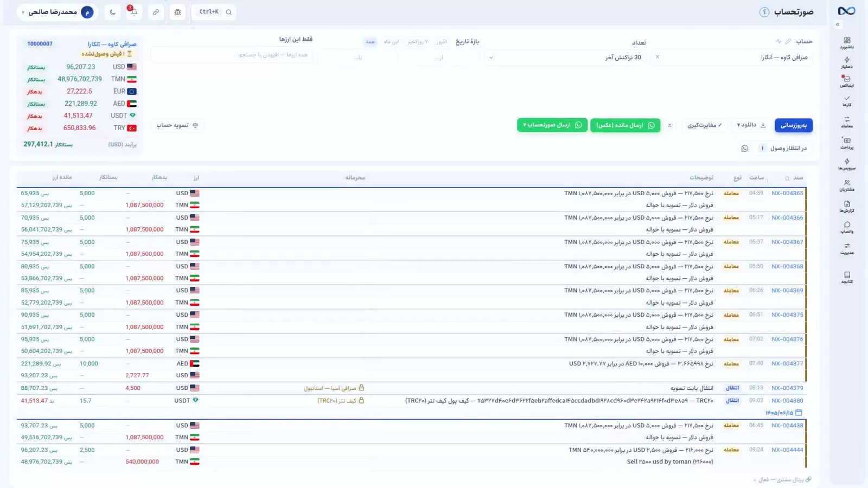Click صرافی کاوه — آنکارا link in the balance card
This screenshot has width=868, height=488.
coord(112,44)
